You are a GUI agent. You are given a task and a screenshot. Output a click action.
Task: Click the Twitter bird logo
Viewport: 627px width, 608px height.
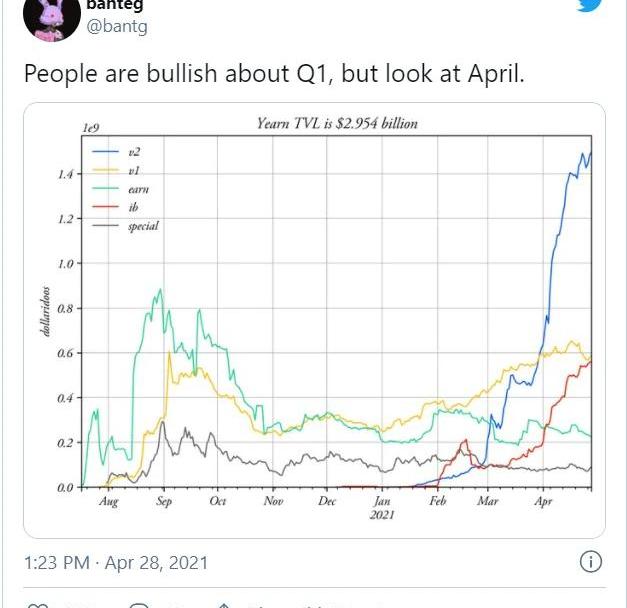590,5
